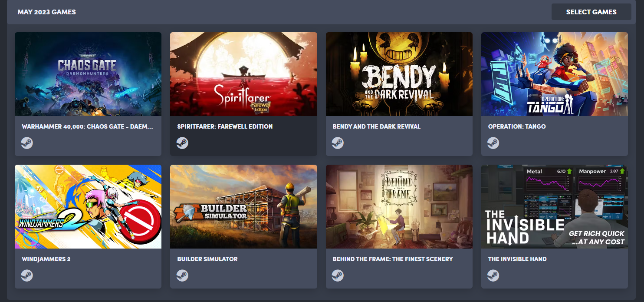Image resolution: width=644 pixels, height=302 pixels.
Task: Click Steam icon under Builder Simulator
Action: [182, 275]
